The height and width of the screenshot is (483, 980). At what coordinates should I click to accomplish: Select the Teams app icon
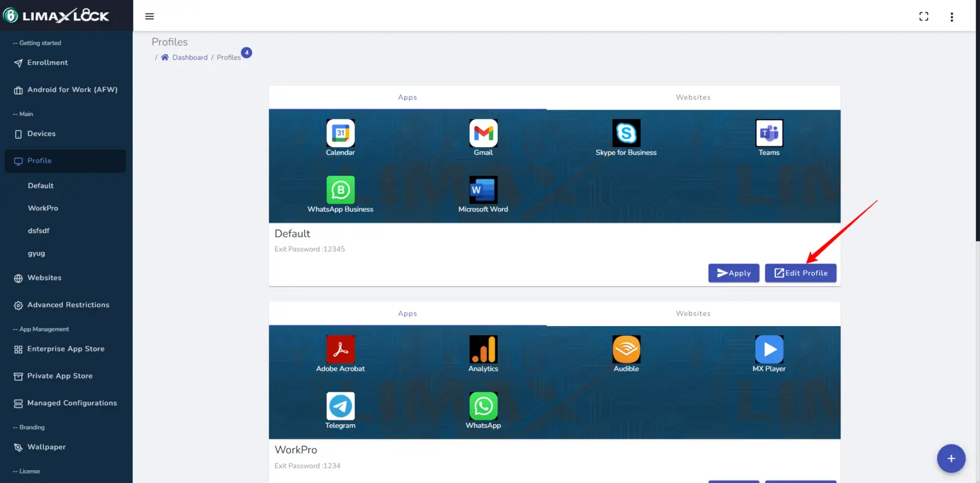tap(769, 133)
